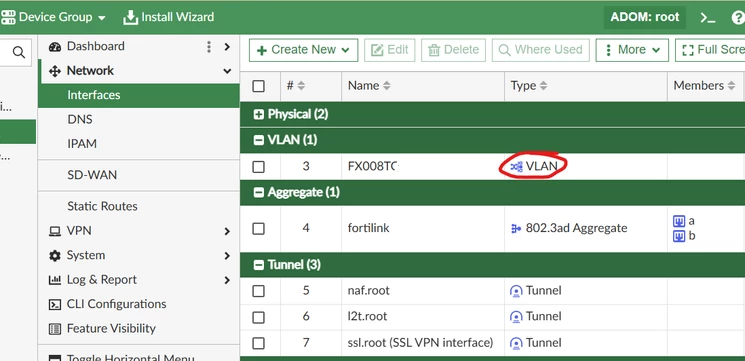Screen dimensions: 745x361
Task: Expand the VPN submenu chevron
Action: pos(227,231)
